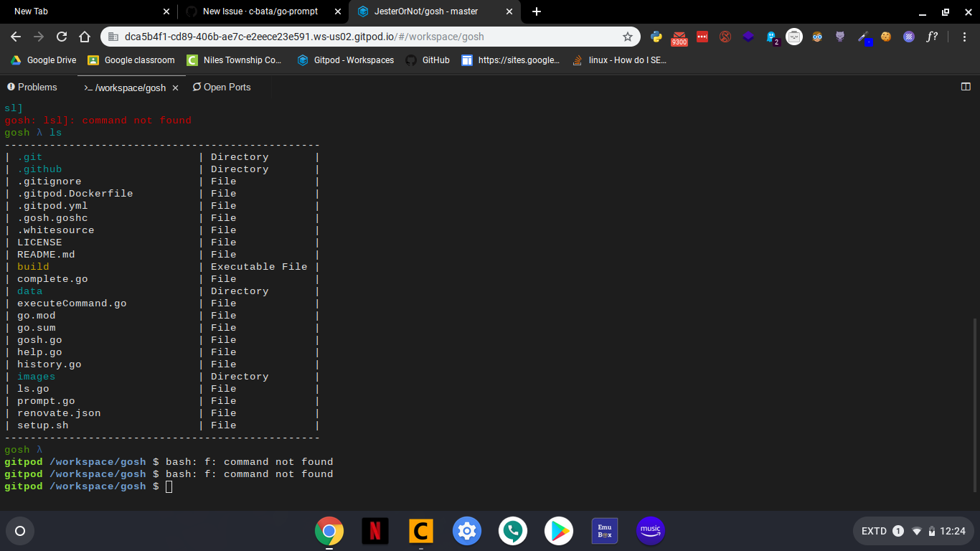Image resolution: width=980 pixels, height=551 pixels.
Task: Click the terminal's vertical scrollbar
Action: (x=974, y=405)
